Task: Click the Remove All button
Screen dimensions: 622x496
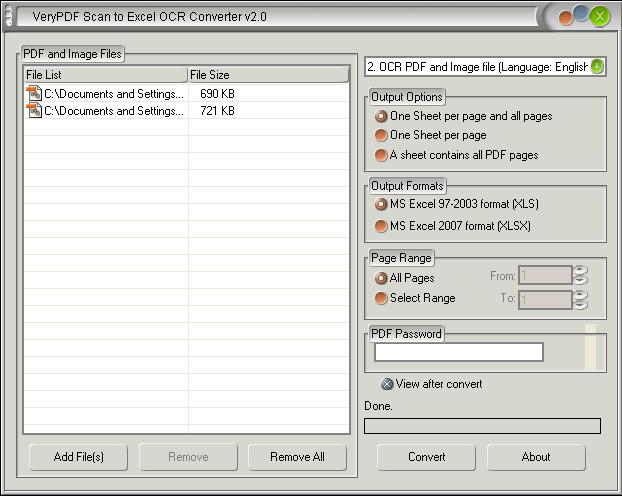Action: pos(298,457)
